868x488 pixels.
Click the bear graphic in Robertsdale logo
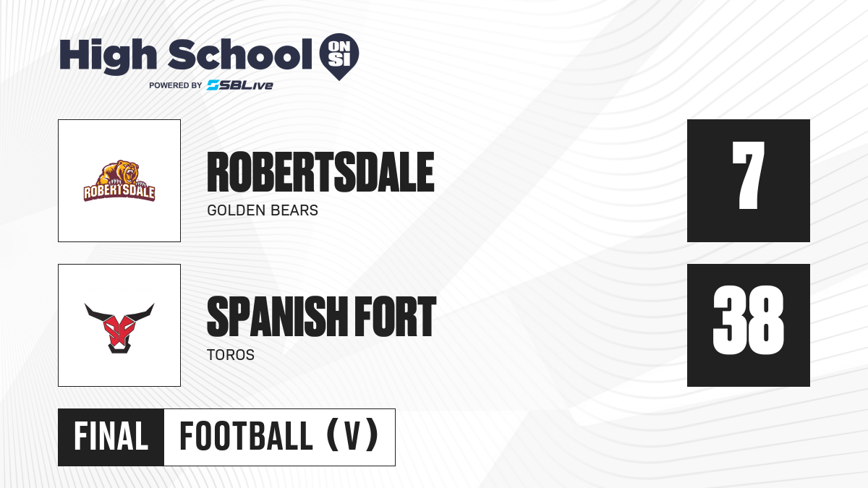point(121,174)
